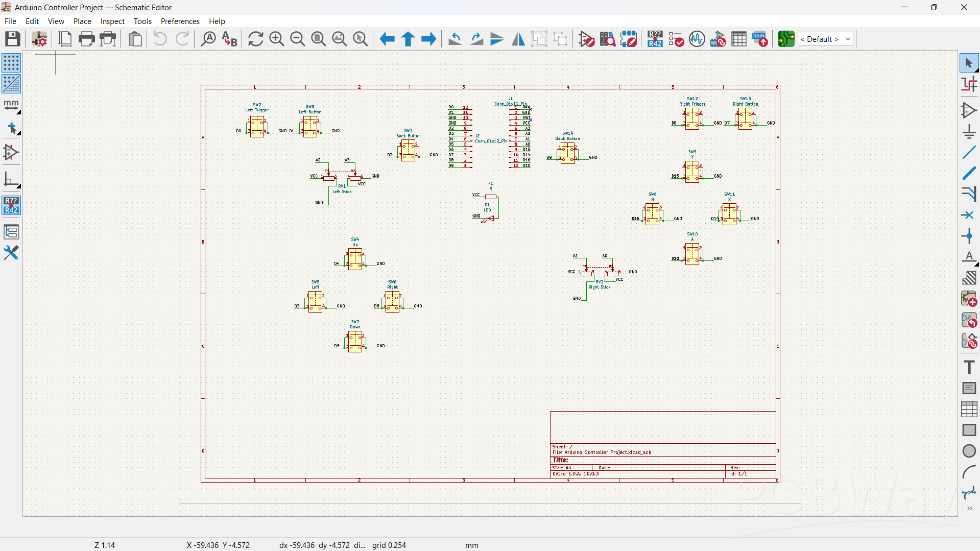Switch to PCB editor

click(786, 39)
